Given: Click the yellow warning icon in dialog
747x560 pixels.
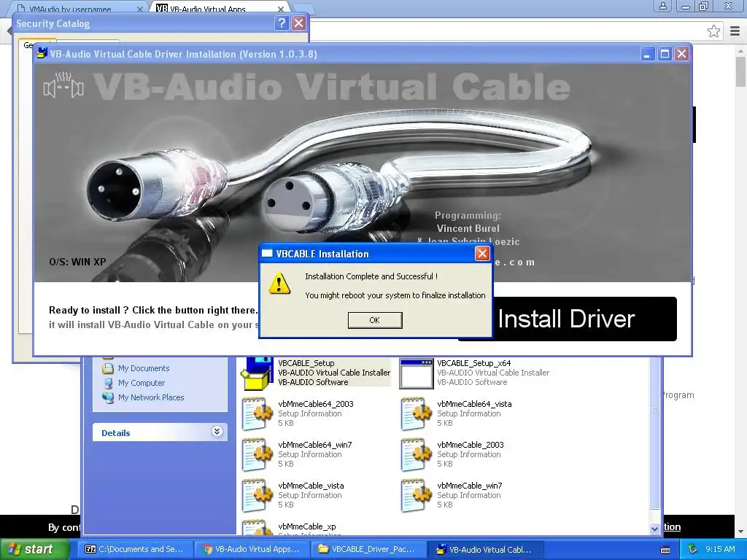Looking at the screenshot, I should (x=279, y=284).
